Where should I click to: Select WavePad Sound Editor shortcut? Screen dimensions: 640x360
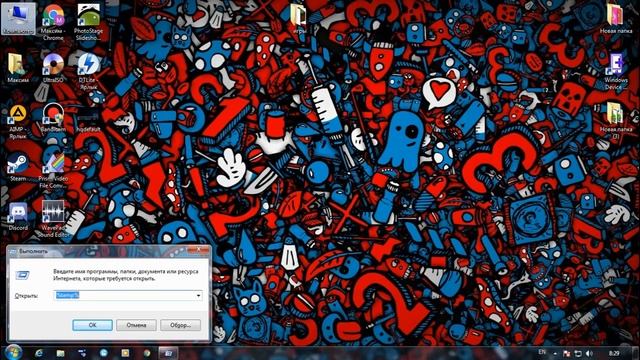(x=53, y=220)
